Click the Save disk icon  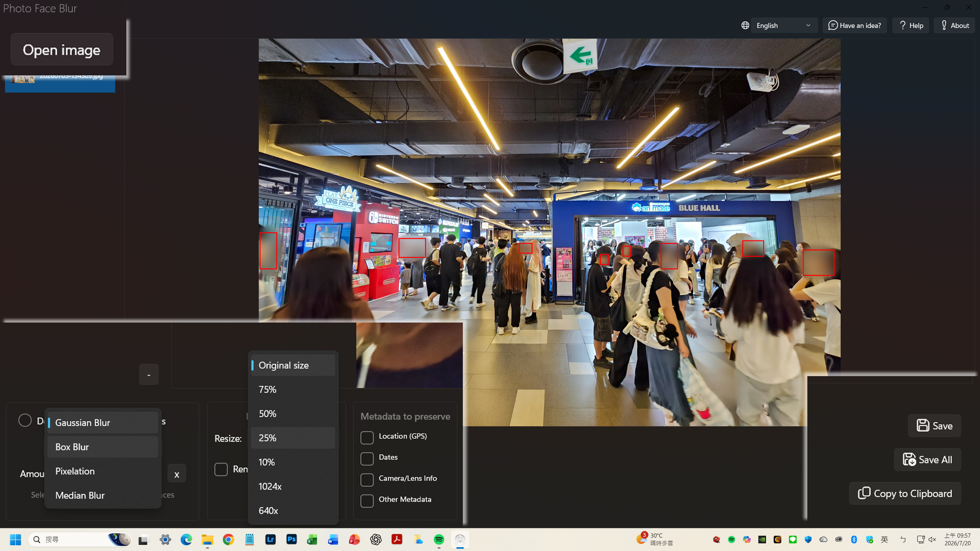coord(923,425)
